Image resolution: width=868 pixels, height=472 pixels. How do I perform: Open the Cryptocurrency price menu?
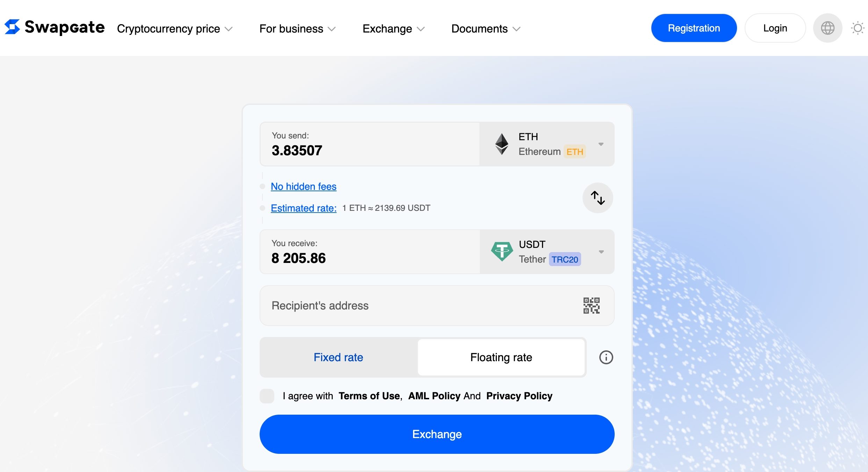click(x=174, y=29)
